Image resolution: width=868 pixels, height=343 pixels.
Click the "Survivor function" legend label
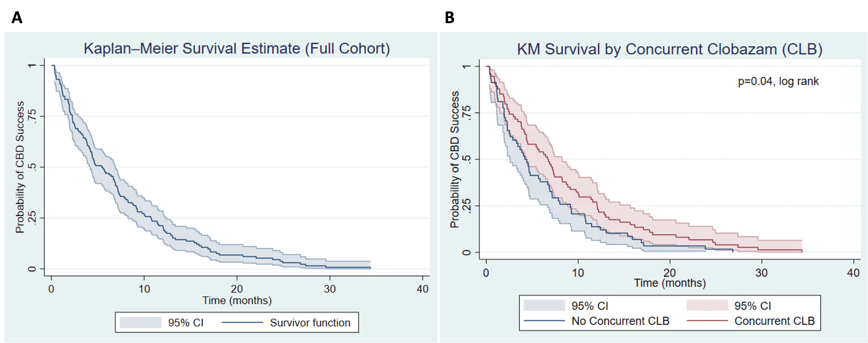pos(310,323)
